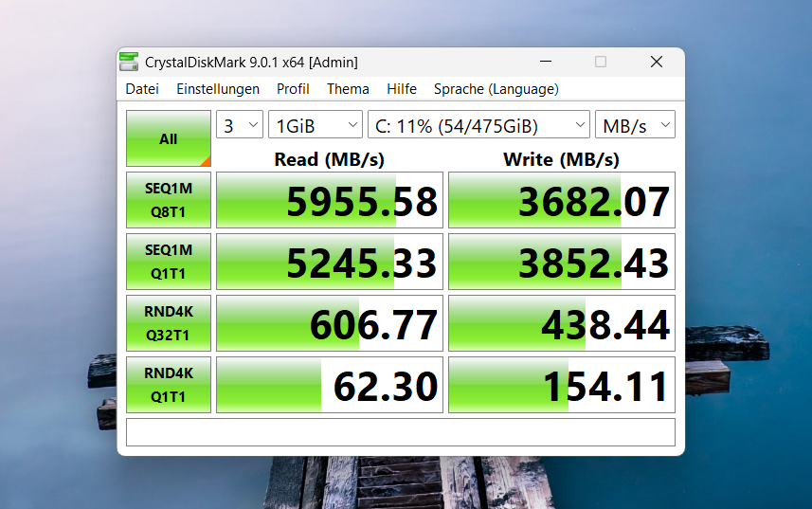The image size is (812, 509).
Task: Run the SEQ1M Q8T1 test
Action: 169,200
